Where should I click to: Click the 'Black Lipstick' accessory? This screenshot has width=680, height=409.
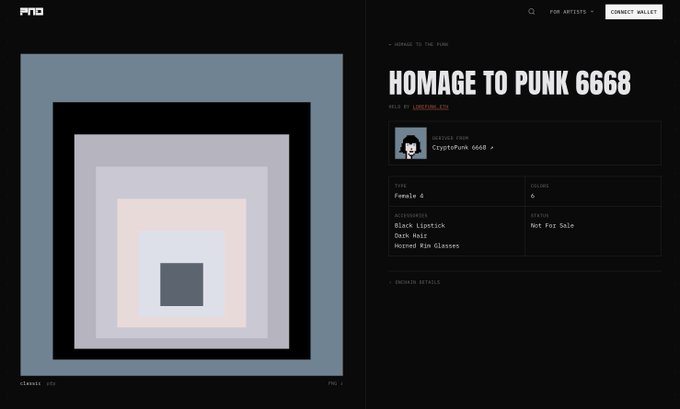420,226
